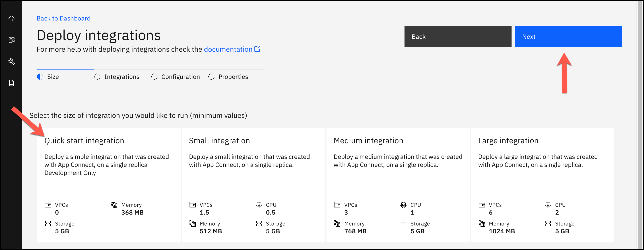Screen dimensions: 644x250
Task: Open the documentation link
Action: 228,49
